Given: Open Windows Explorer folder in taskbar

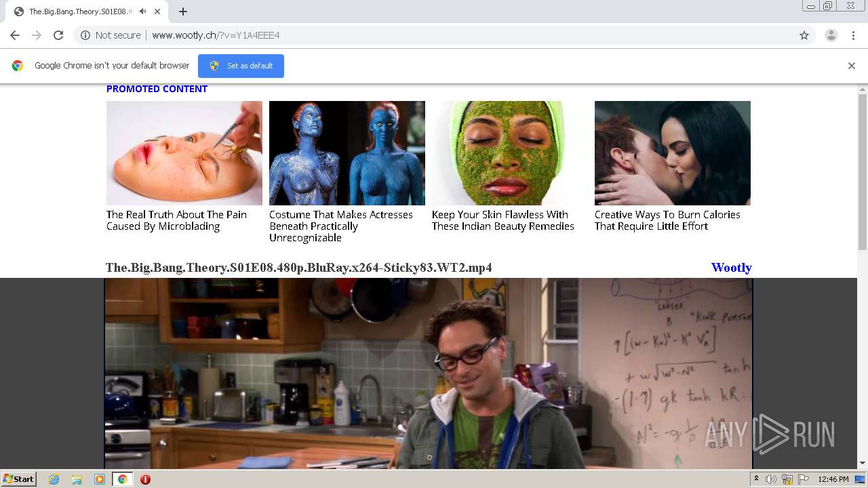Looking at the screenshot, I should point(77,479).
